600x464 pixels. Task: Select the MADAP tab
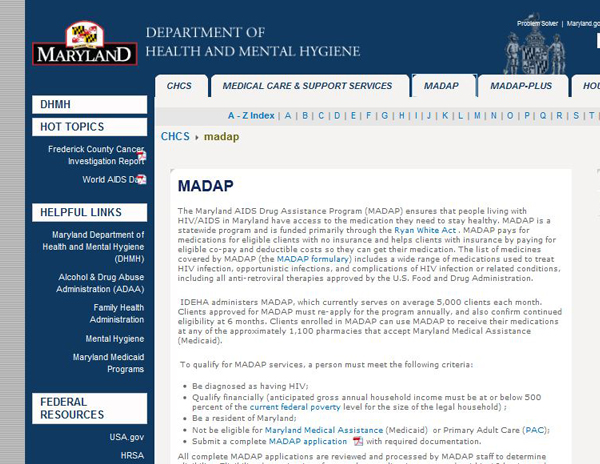pos(444,86)
